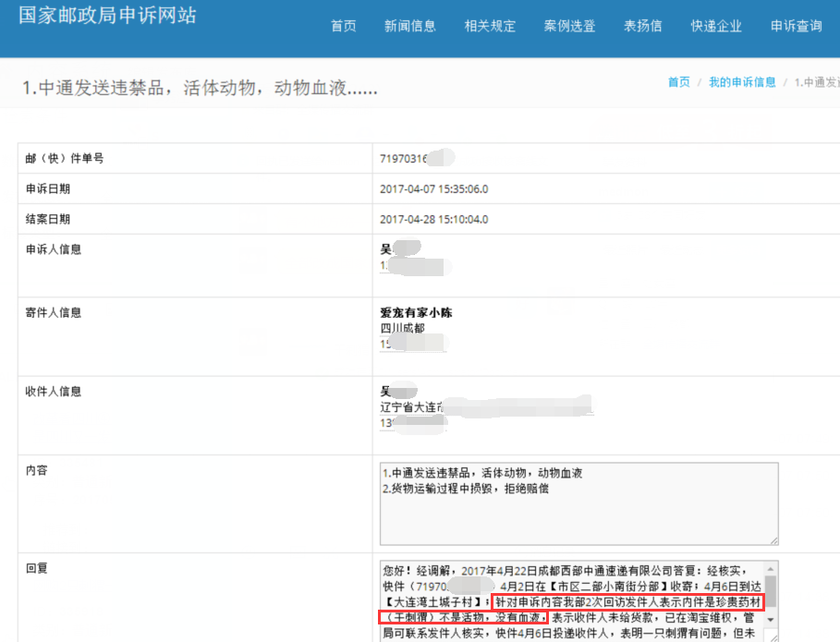The image size is (840, 642).
Task: Navigate to 快递企业
Action: 716,26
